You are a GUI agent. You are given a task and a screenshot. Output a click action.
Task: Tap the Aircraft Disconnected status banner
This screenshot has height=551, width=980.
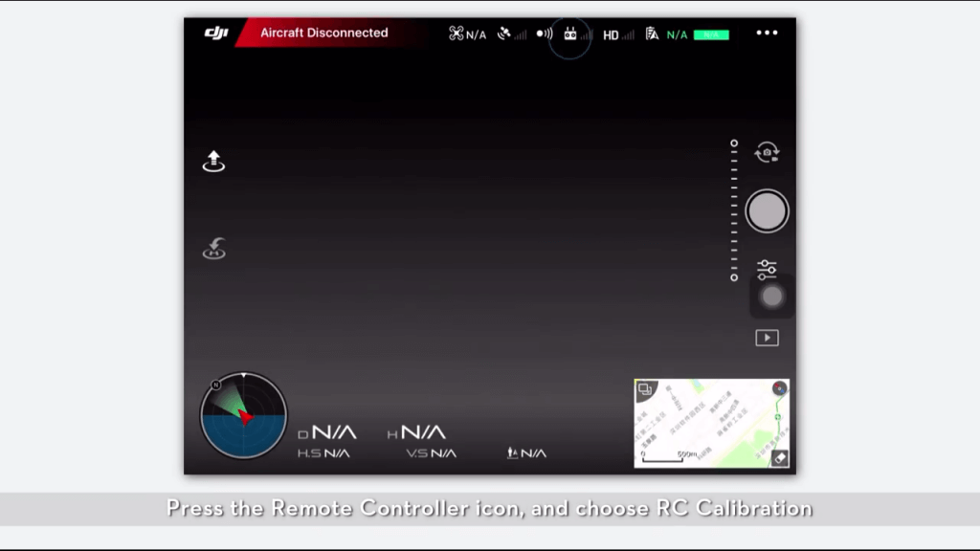coord(323,33)
